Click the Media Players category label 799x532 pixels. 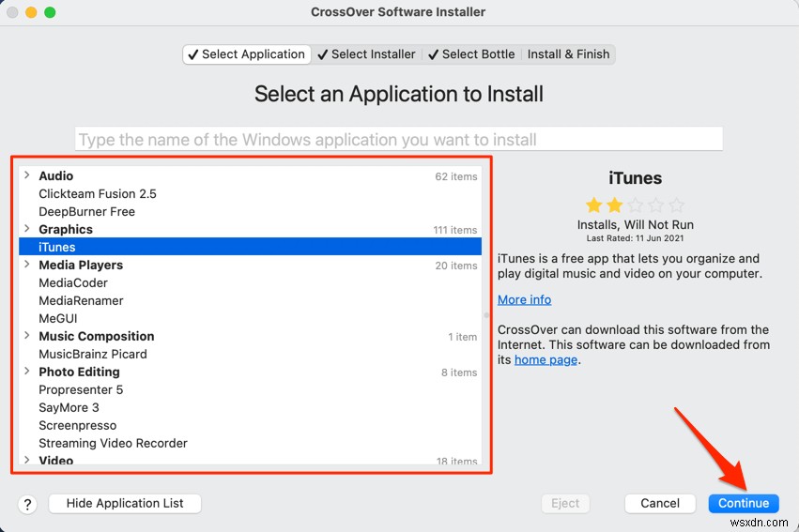pyautogui.click(x=81, y=265)
